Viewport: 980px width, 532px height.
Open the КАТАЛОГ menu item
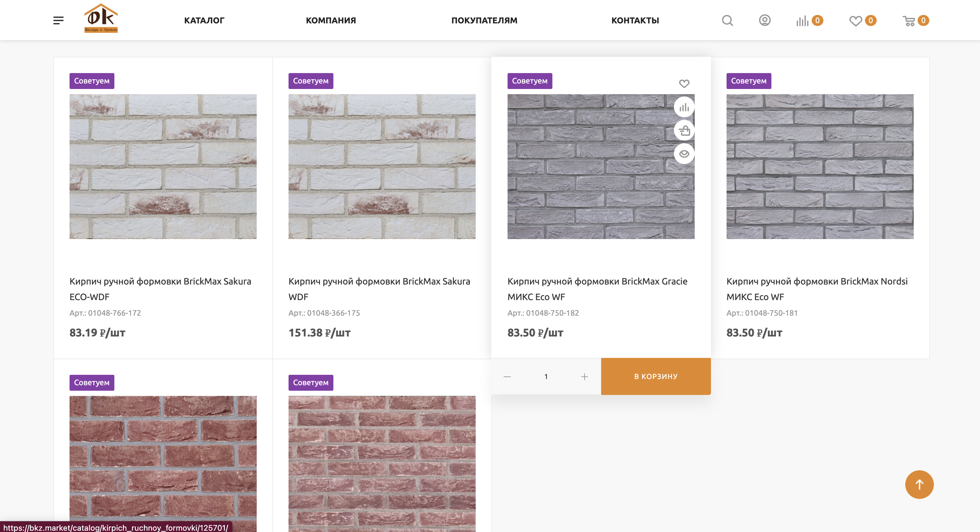point(204,20)
